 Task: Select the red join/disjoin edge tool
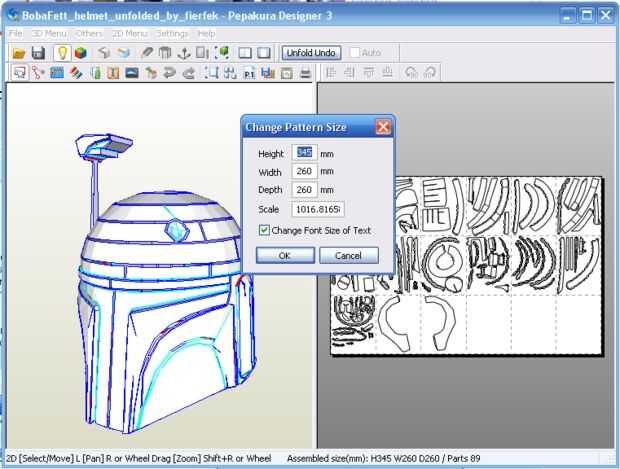tap(38, 73)
